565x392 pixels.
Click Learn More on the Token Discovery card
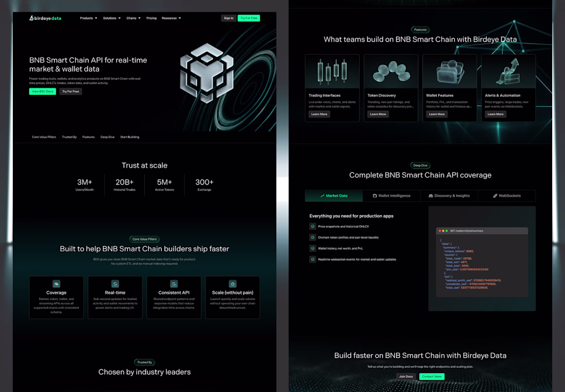tap(378, 114)
